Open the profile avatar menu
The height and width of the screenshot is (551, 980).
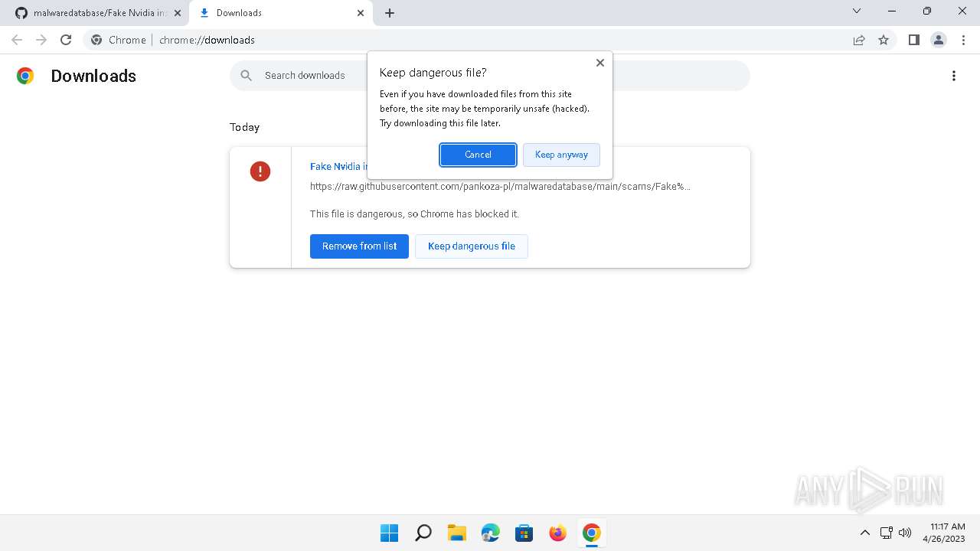click(x=939, y=40)
